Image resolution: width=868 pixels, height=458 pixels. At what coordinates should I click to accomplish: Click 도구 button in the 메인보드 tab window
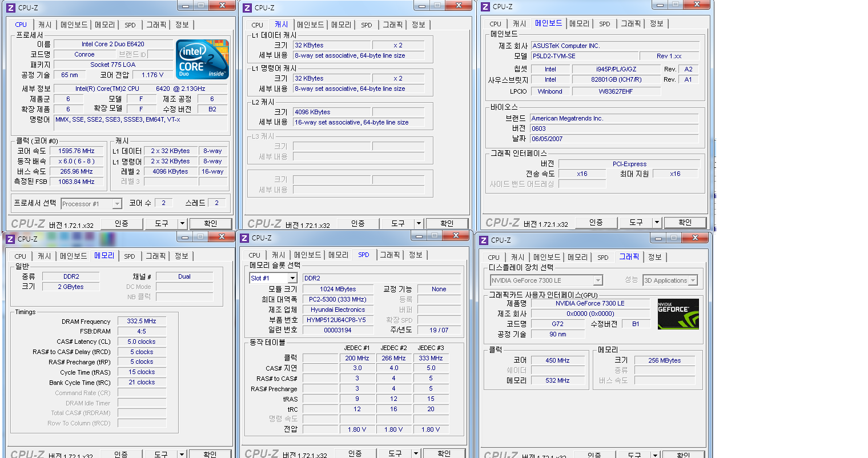click(636, 222)
